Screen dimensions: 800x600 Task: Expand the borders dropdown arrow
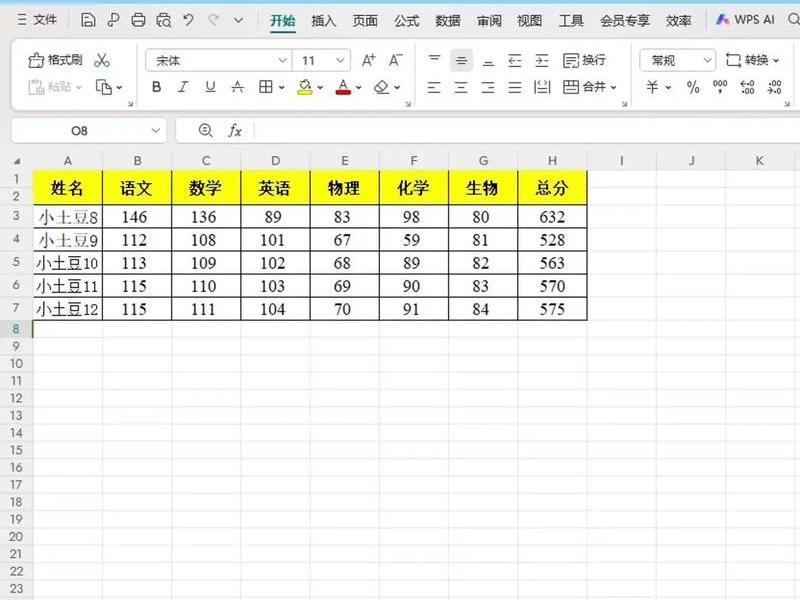tap(281, 88)
